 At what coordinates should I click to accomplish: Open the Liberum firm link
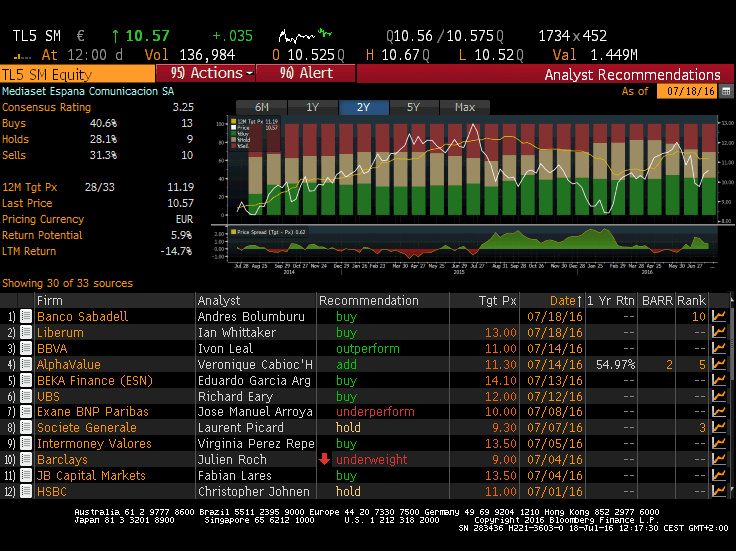point(60,332)
